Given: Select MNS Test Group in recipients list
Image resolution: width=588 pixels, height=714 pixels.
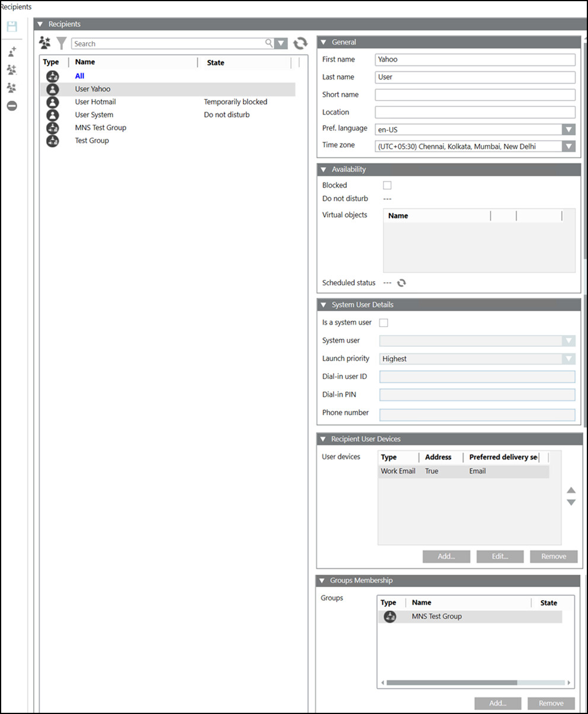Looking at the screenshot, I should coord(101,128).
